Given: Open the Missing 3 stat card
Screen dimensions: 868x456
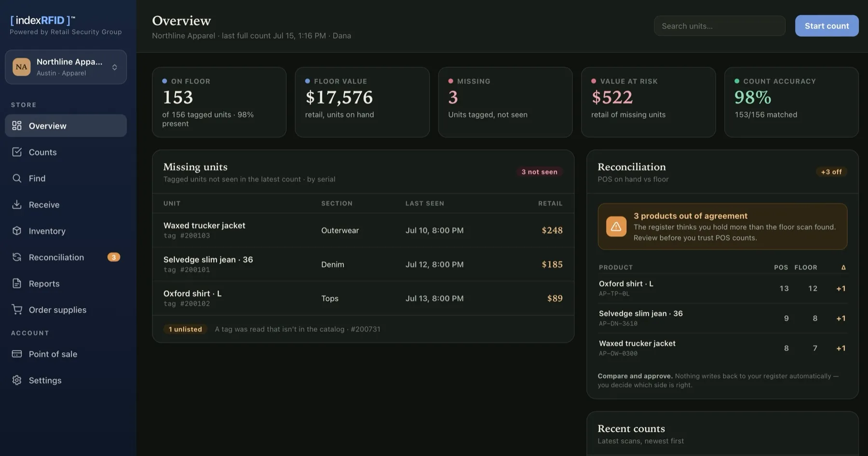Looking at the screenshot, I should [505, 102].
